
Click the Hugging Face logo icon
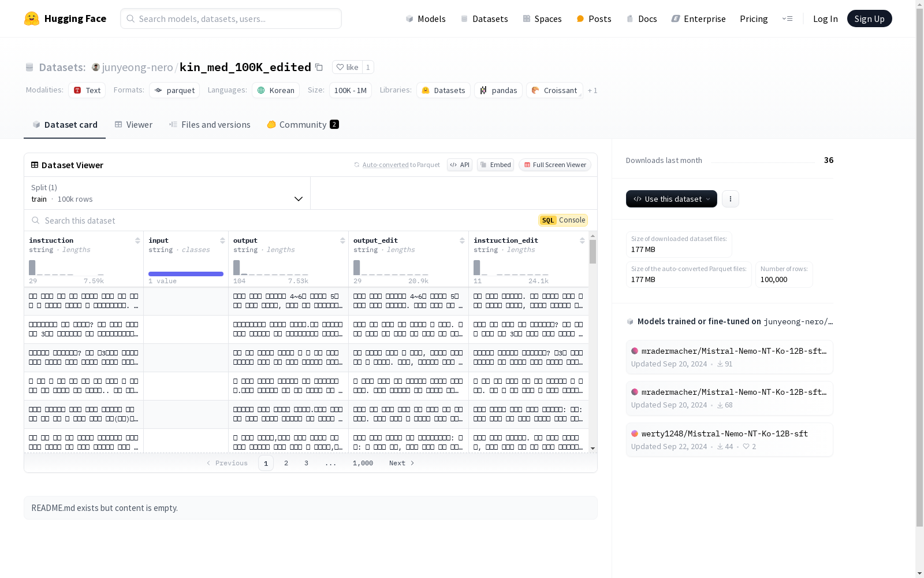pyautogui.click(x=32, y=18)
